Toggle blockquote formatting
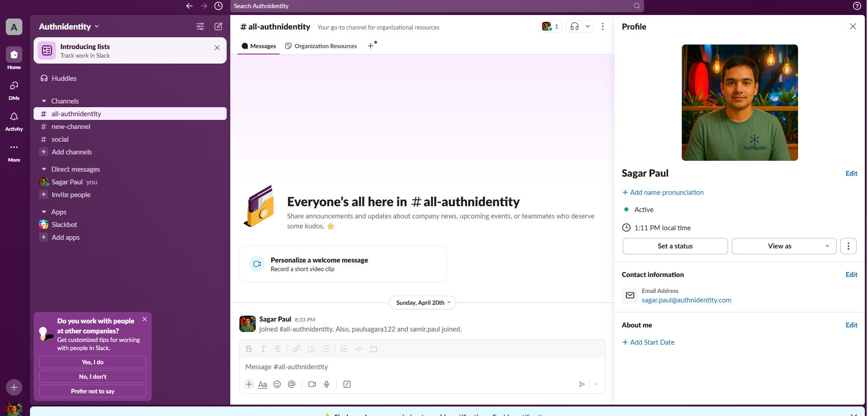868x416 pixels. (x=344, y=349)
